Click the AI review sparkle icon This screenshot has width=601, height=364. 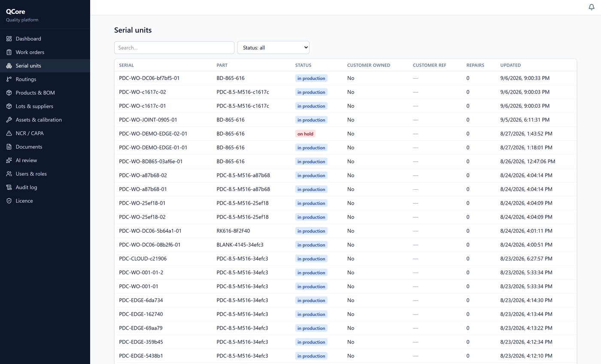click(9, 161)
